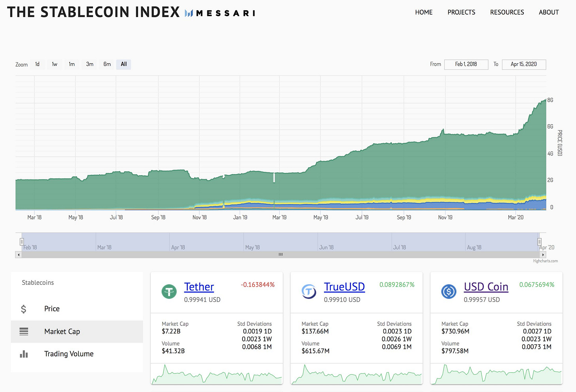Click USD Coin's 0.99957 USD price
The width and height of the screenshot is (576, 392).
coord(482,300)
